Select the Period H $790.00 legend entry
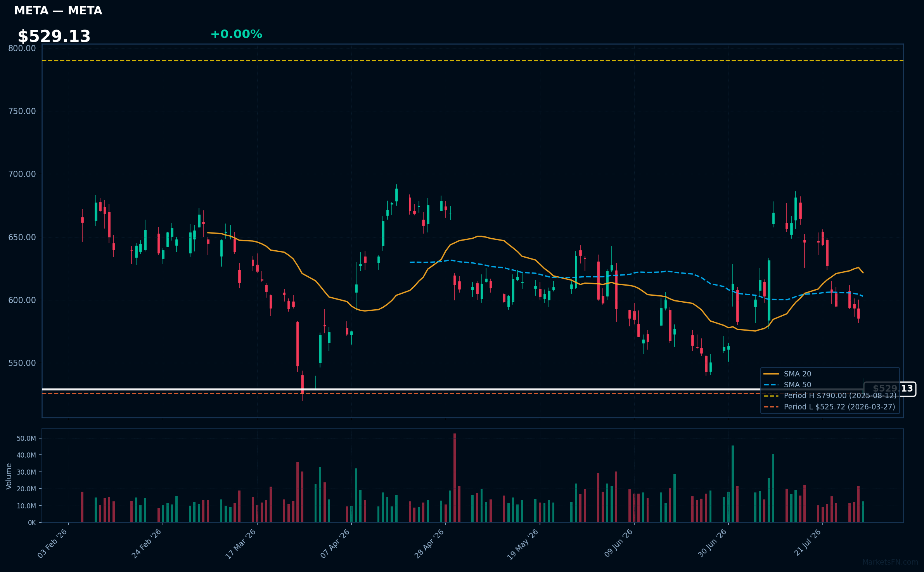 830,396
